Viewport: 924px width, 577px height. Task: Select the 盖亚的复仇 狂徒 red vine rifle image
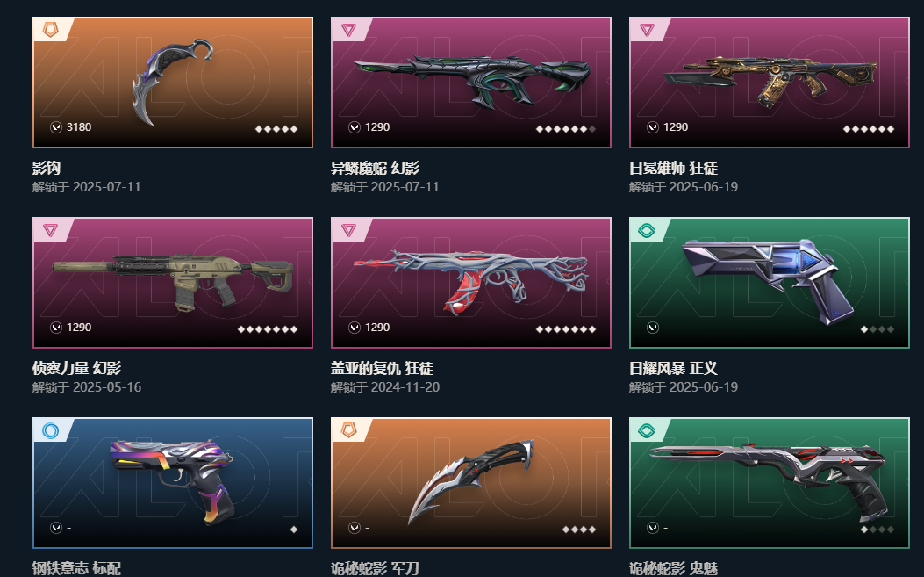click(471, 281)
